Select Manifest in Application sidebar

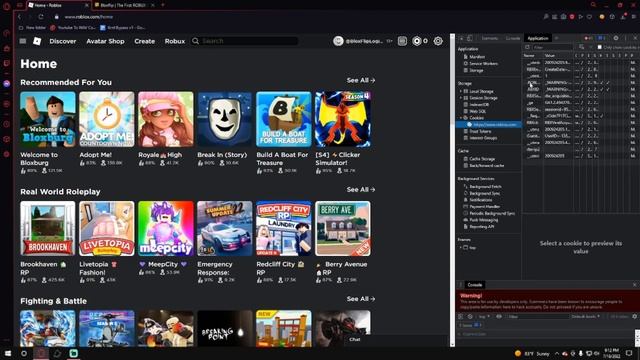[477, 57]
